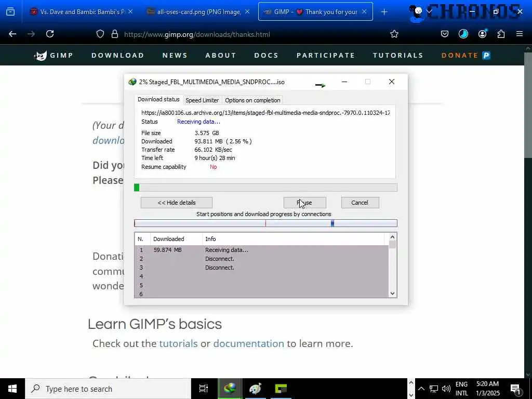Open the Options on completion tab
Image resolution: width=532 pixels, height=399 pixels.
(x=252, y=100)
